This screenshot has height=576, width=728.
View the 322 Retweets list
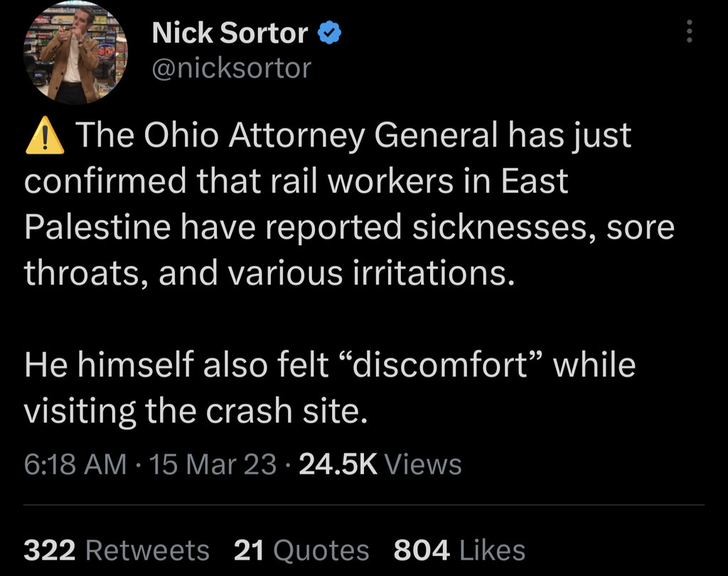117,550
